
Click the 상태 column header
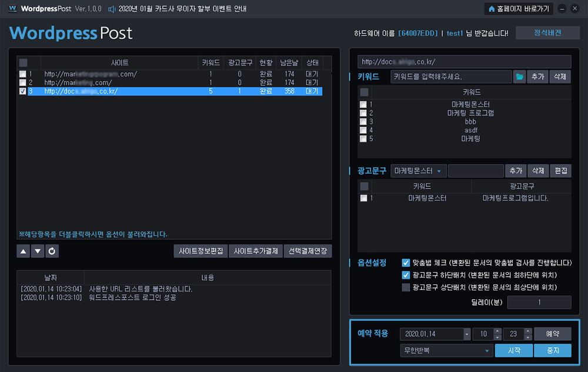pyautogui.click(x=312, y=62)
